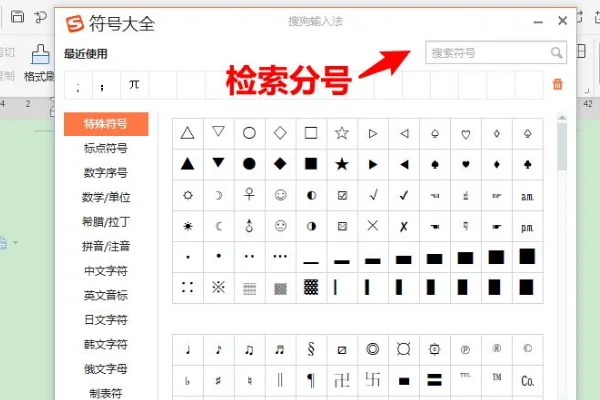Open the 数字序号 category
600x400 pixels.
[106, 173]
